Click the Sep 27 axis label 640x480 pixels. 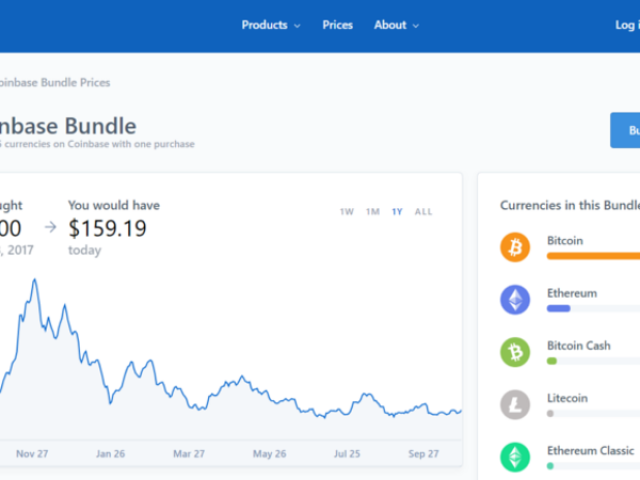click(x=424, y=454)
